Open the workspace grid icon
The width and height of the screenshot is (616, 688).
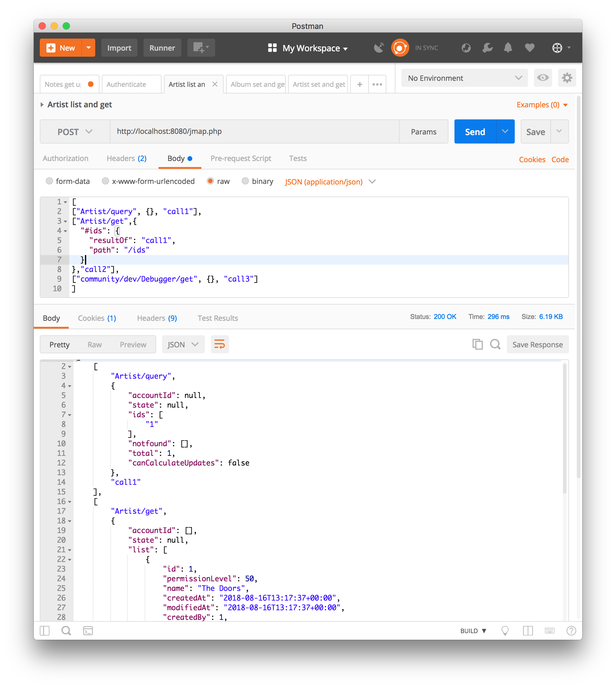(x=272, y=48)
